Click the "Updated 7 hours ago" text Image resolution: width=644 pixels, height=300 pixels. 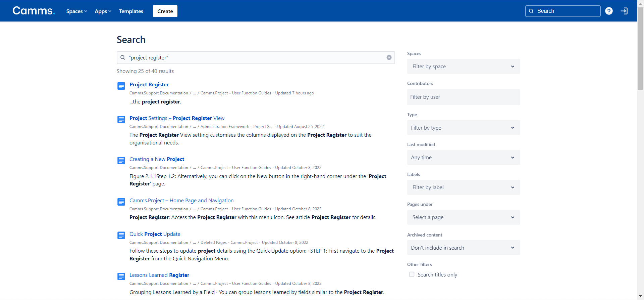click(294, 93)
